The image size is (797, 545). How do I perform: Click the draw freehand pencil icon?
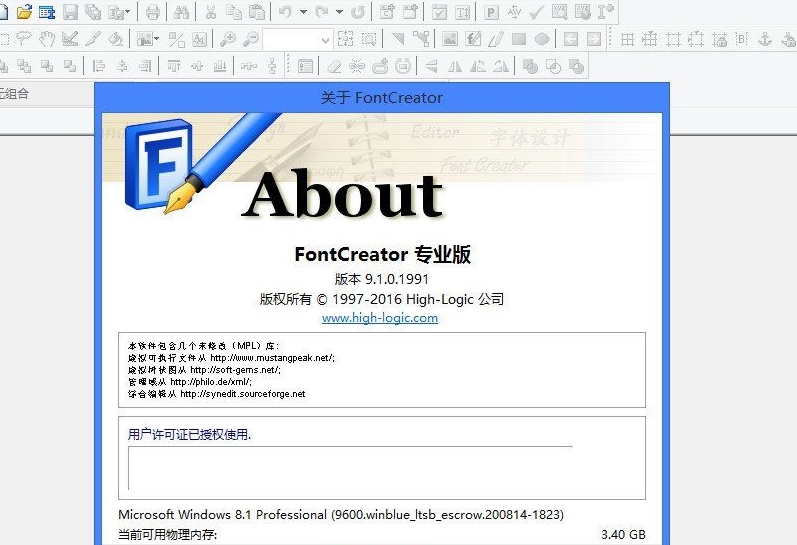[x=496, y=39]
